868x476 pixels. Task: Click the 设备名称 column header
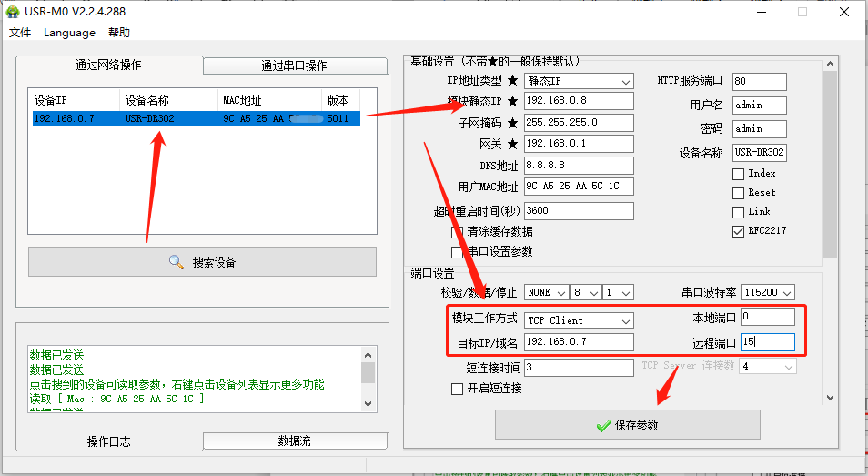pyautogui.click(x=168, y=100)
